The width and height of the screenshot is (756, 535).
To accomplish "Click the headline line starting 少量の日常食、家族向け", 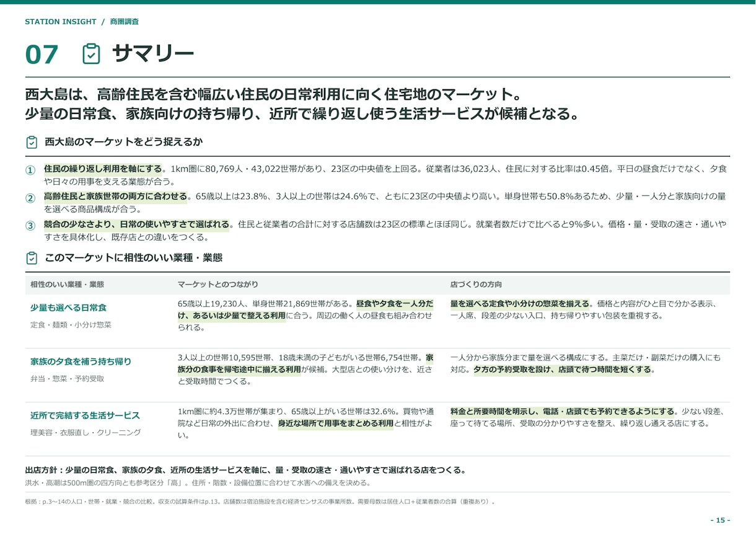I will click(x=303, y=115).
